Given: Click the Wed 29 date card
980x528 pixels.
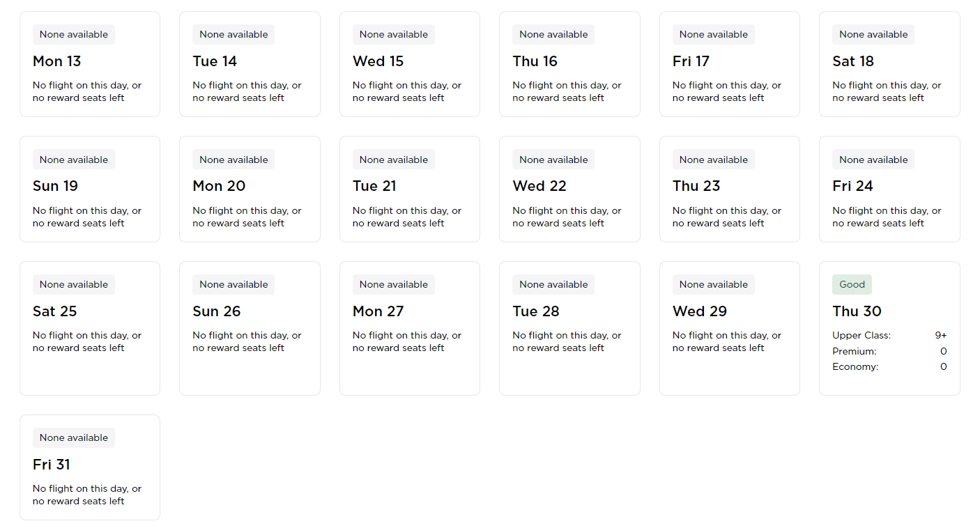Looking at the screenshot, I should click(729, 328).
